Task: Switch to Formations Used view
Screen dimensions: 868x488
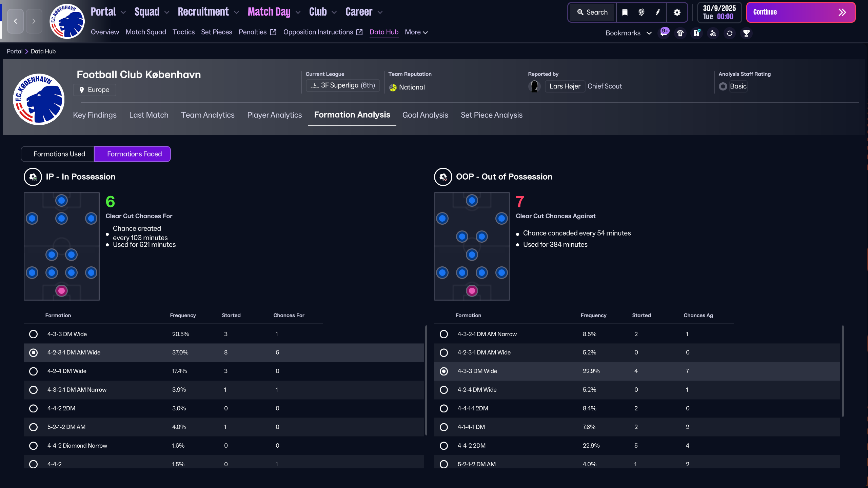Action: [59, 154]
